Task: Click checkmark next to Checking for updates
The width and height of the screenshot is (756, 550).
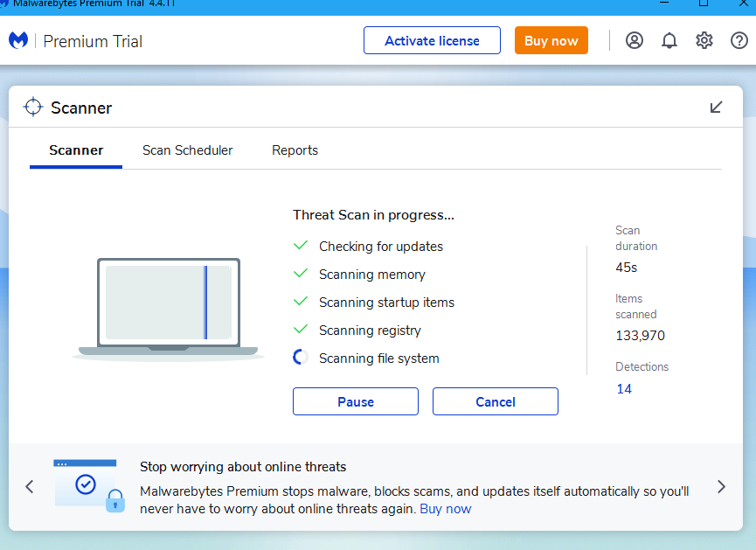Action: click(301, 245)
